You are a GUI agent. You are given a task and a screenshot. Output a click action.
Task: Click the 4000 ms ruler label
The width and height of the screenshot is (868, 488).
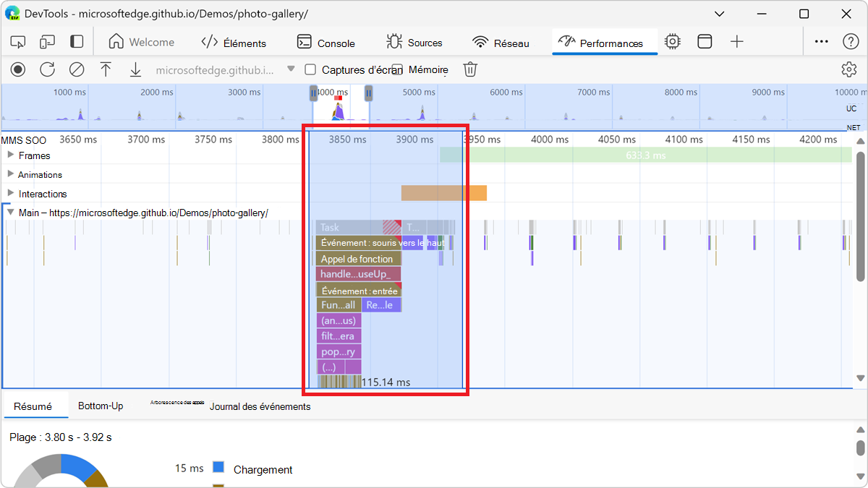[x=550, y=140]
